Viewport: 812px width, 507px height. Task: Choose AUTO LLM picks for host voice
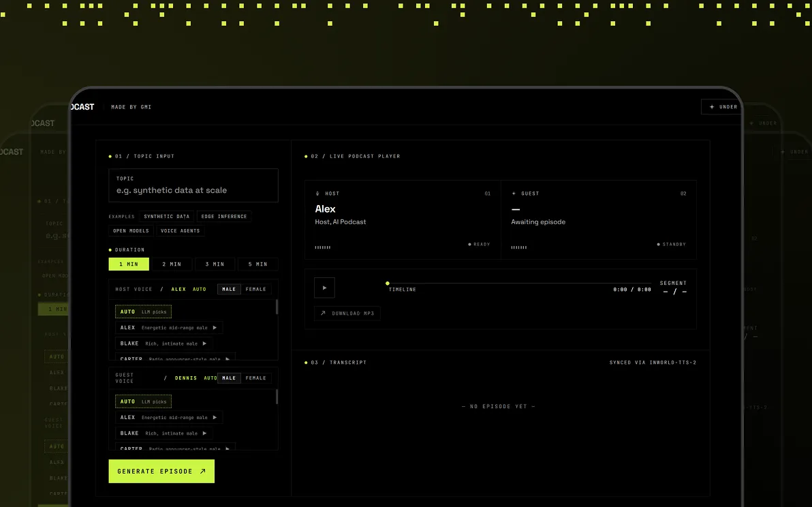tap(144, 311)
